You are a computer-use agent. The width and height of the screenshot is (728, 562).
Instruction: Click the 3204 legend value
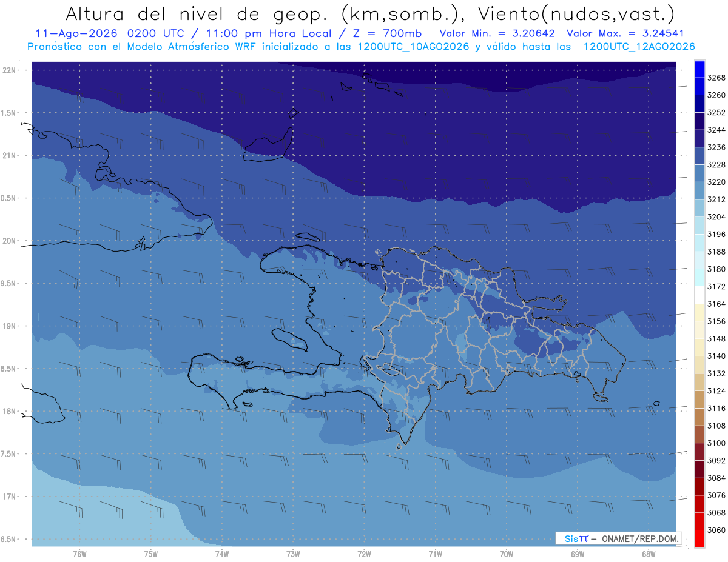click(716, 216)
